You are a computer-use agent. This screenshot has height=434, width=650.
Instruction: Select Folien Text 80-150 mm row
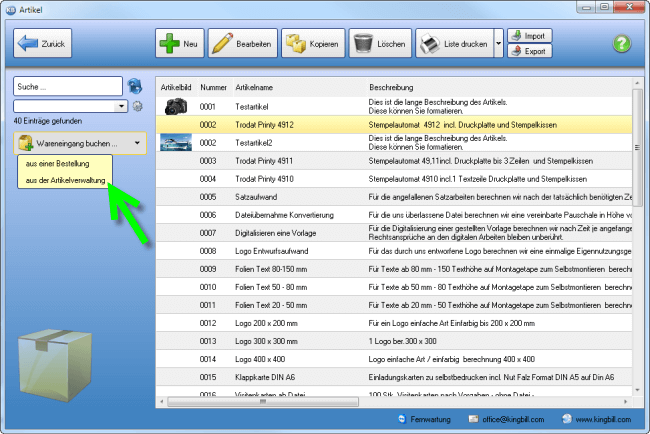pyautogui.click(x=394, y=269)
